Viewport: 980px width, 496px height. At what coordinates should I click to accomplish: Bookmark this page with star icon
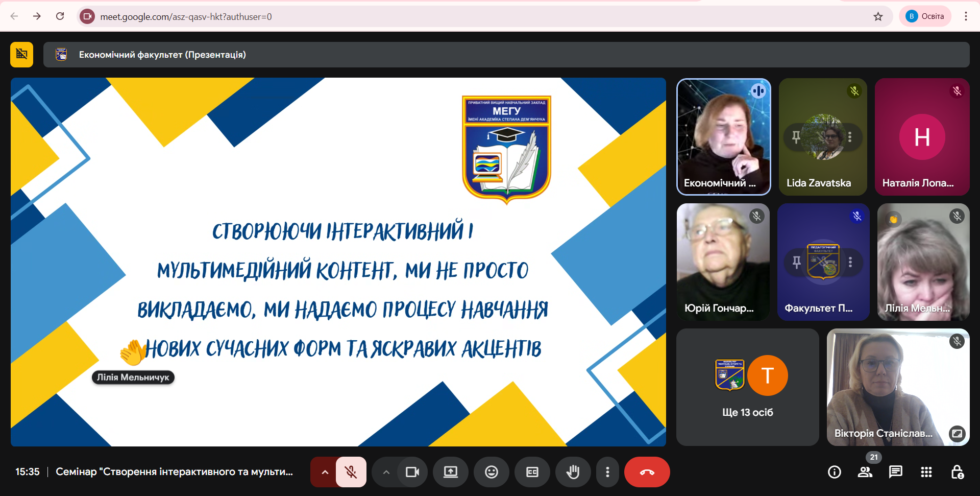pyautogui.click(x=878, y=16)
